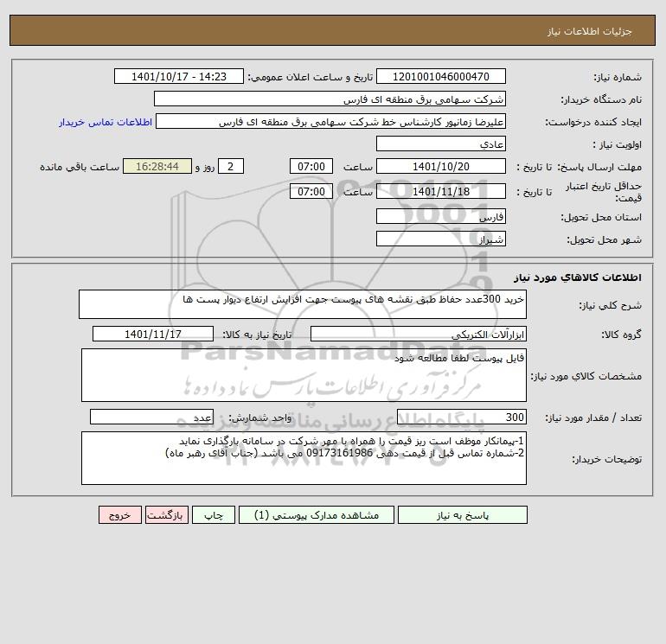Click 'تاریخ و ساعت اعلان عمومی:' label

coord(310,77)
